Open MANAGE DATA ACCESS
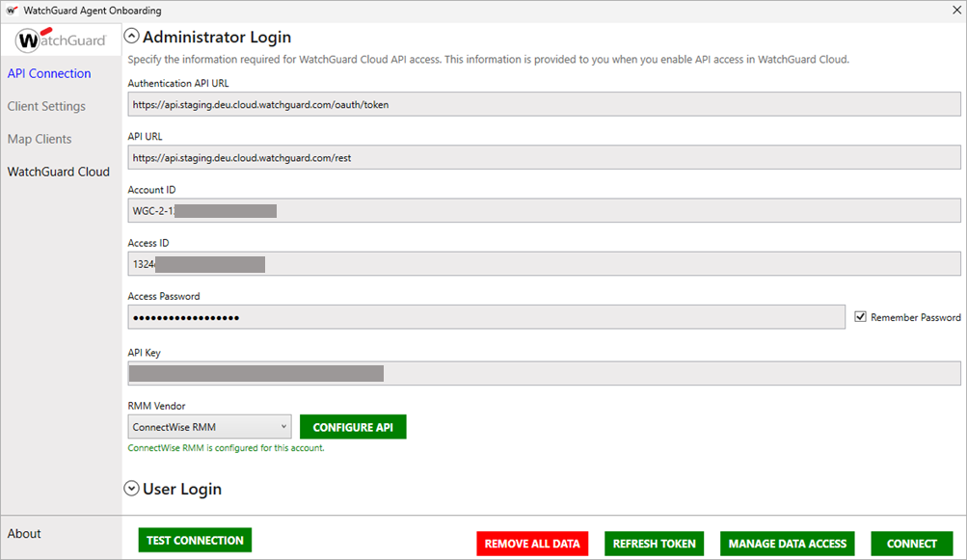 (787, 543)
